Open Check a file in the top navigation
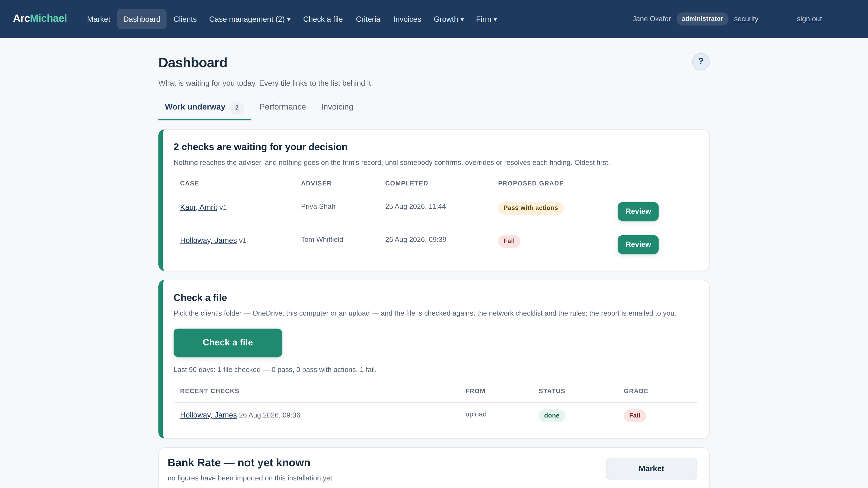The height and width of the screenshot is (488, 868). (323, 19)
